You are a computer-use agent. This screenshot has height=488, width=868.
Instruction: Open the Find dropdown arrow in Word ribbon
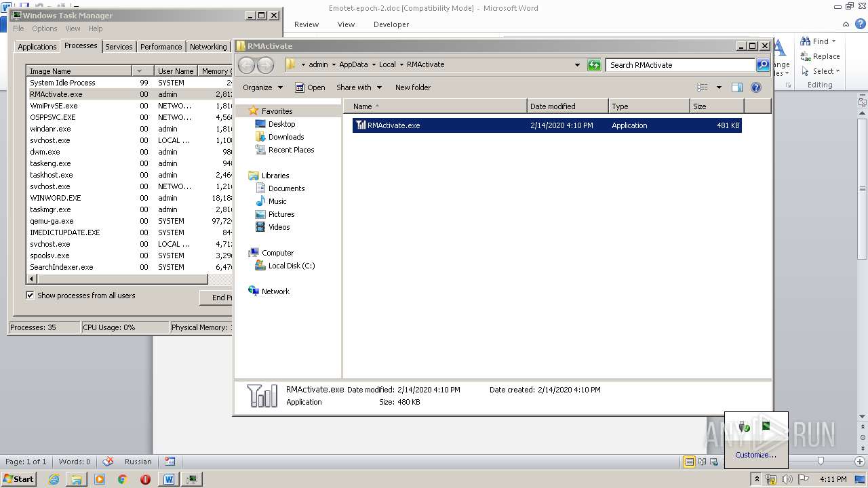point(833,41)
